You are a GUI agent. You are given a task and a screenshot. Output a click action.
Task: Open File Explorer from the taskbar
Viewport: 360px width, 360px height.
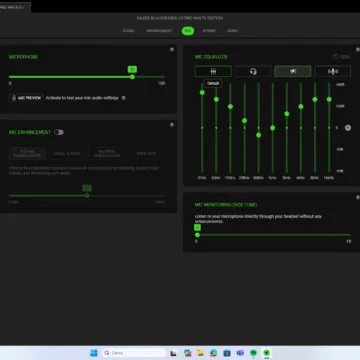pyautogui.click(x=200, y=353)
